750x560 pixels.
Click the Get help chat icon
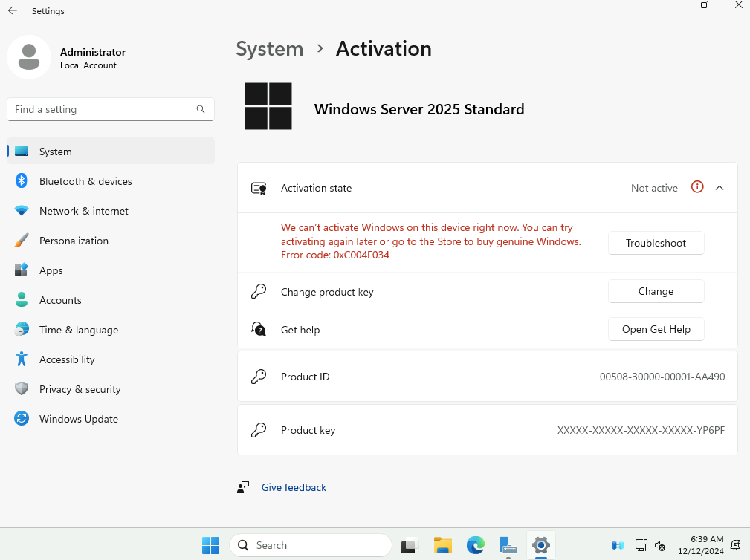coord(259,329)
